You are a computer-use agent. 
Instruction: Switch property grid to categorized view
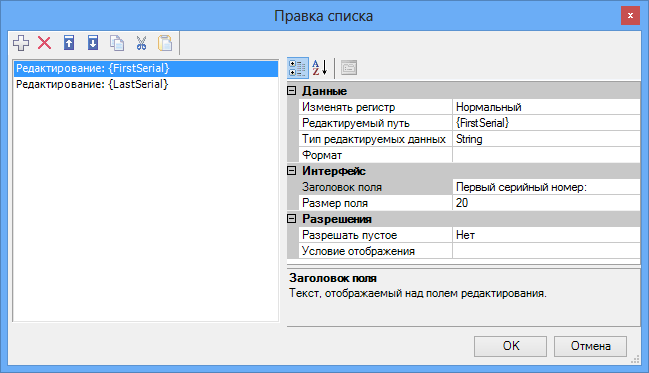298,68
